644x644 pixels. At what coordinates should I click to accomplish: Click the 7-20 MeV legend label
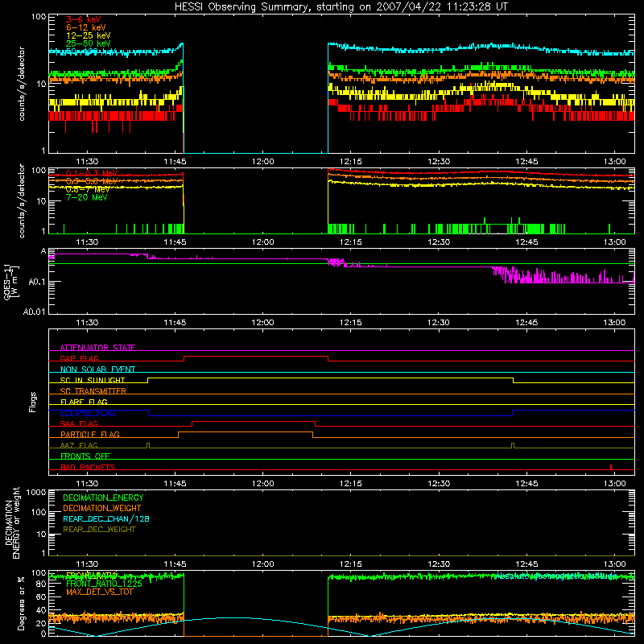pos(87,197)
